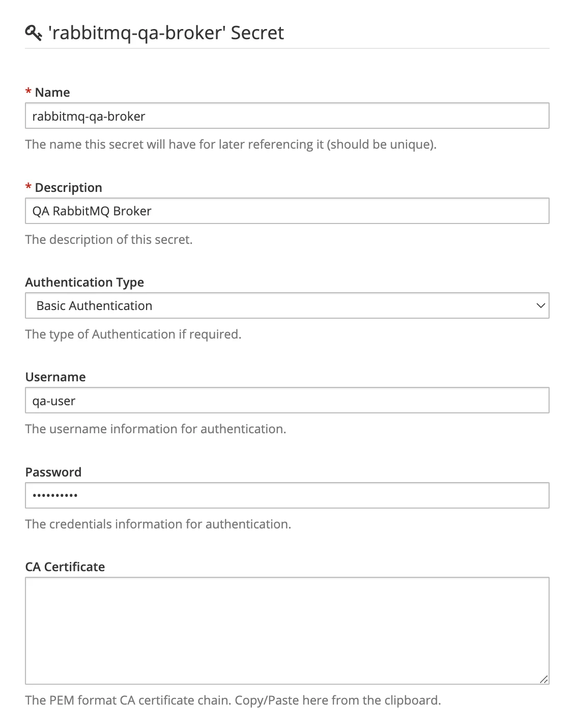Click inside the CA Certificate text area
The image size is (572, 728).
(x=287, y=630)
